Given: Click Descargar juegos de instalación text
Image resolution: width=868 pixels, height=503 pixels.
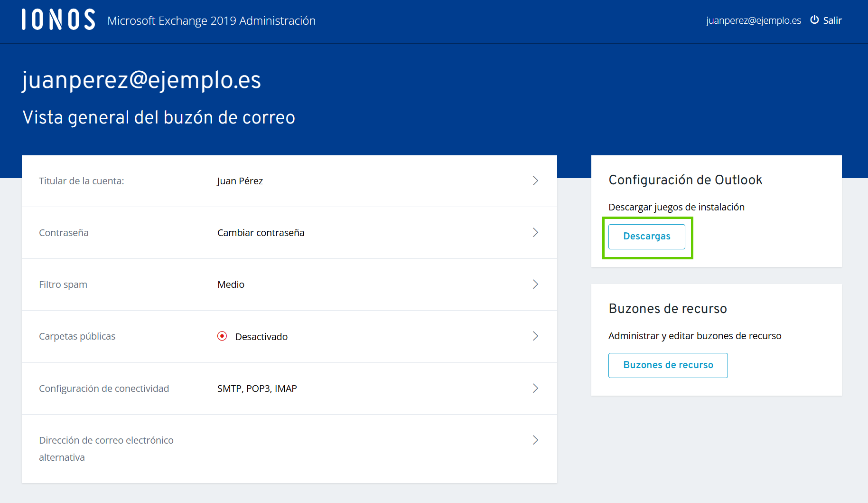Looking at the screenshot, I should point(677,207).
